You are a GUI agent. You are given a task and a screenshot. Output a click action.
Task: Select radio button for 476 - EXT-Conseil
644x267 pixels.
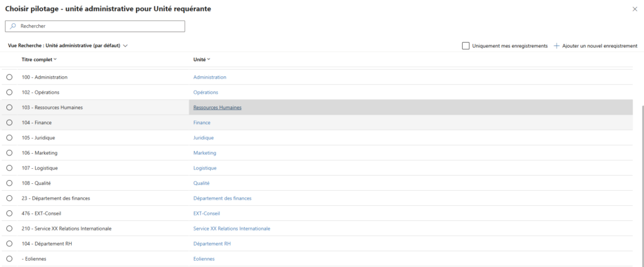[x=9, y=213]
